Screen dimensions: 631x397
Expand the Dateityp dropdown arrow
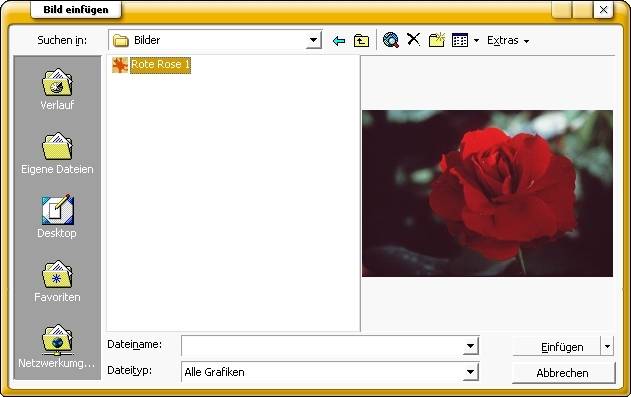(x=470, y=372)
